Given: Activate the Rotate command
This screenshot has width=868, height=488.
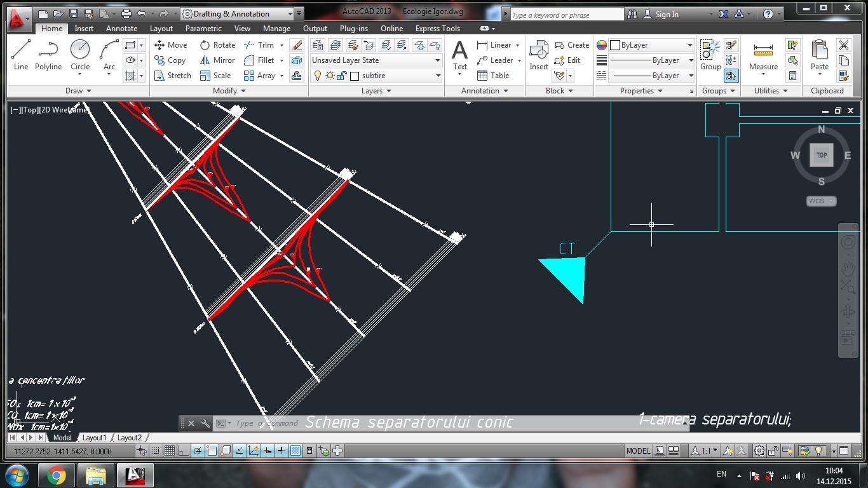Looking at the screenshot, I should [217, 45].
